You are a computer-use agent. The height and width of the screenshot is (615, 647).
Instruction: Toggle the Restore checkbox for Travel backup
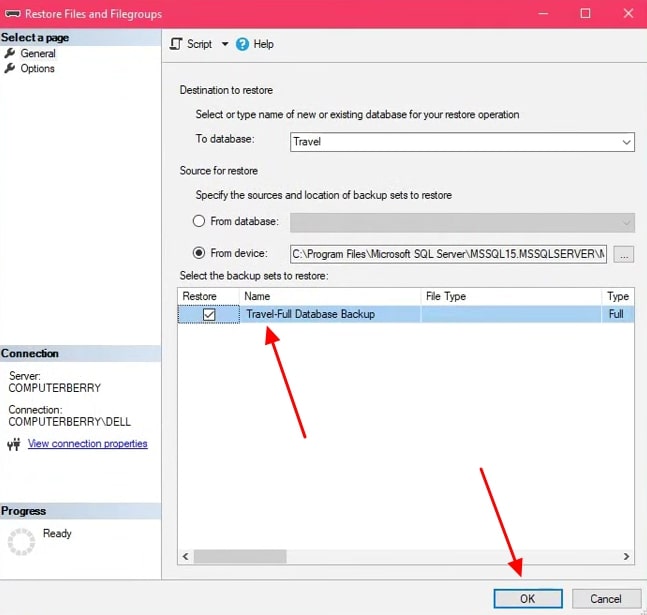(209, 315)
